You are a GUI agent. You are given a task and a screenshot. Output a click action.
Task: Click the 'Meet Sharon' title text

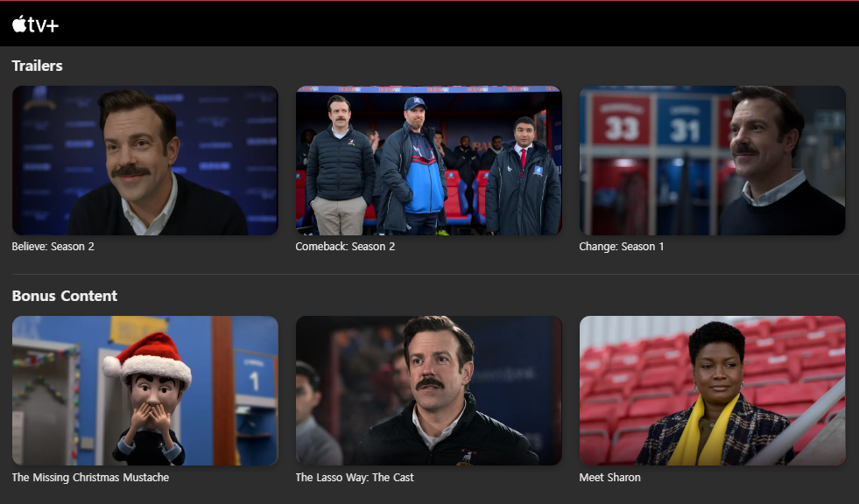pos(609,477)
